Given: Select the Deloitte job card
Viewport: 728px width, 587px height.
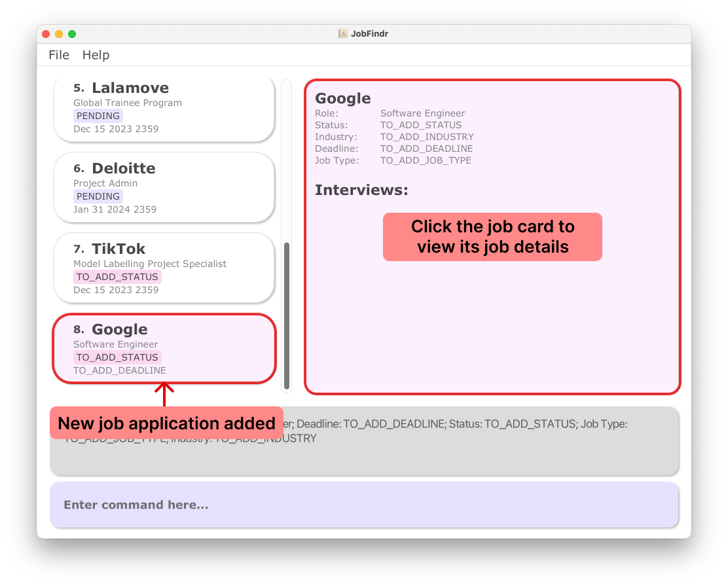Looking at the screenshot, I should click(164, 187).
